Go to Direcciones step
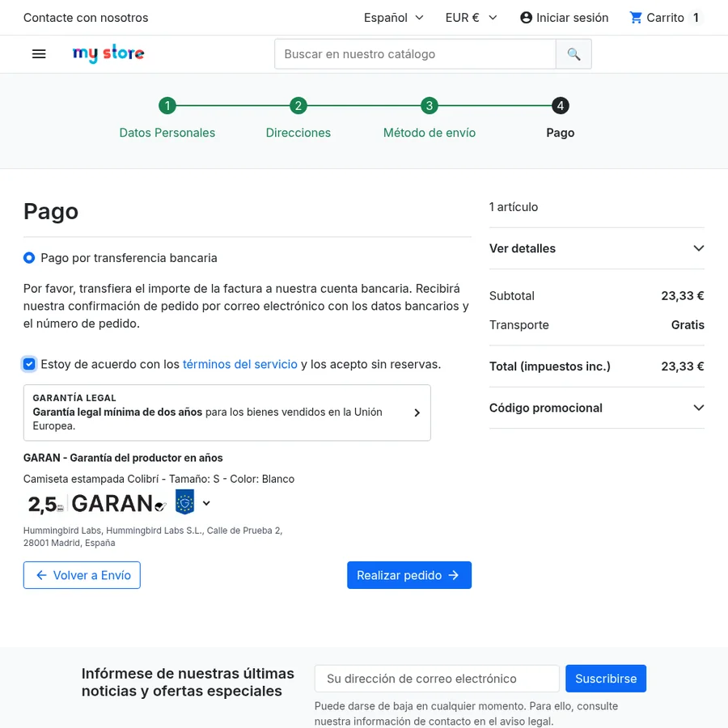 [x=298, y=133]
